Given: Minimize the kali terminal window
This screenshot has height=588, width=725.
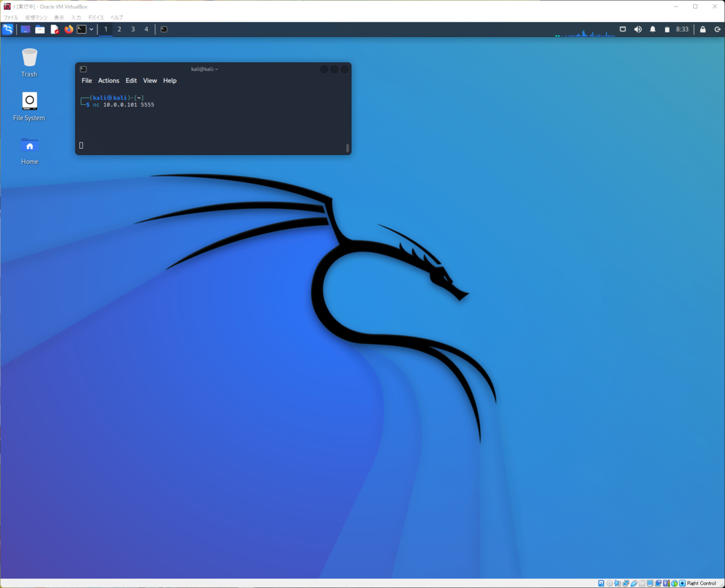Looking at the screenshot, I should pyautogui.click(x=324, y=69).
